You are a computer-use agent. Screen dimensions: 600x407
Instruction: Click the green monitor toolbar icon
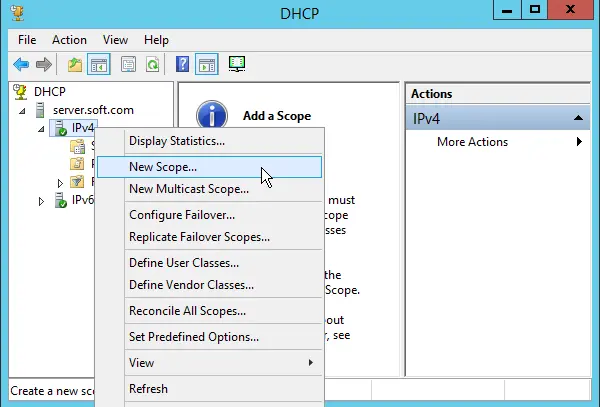point(237,65)
